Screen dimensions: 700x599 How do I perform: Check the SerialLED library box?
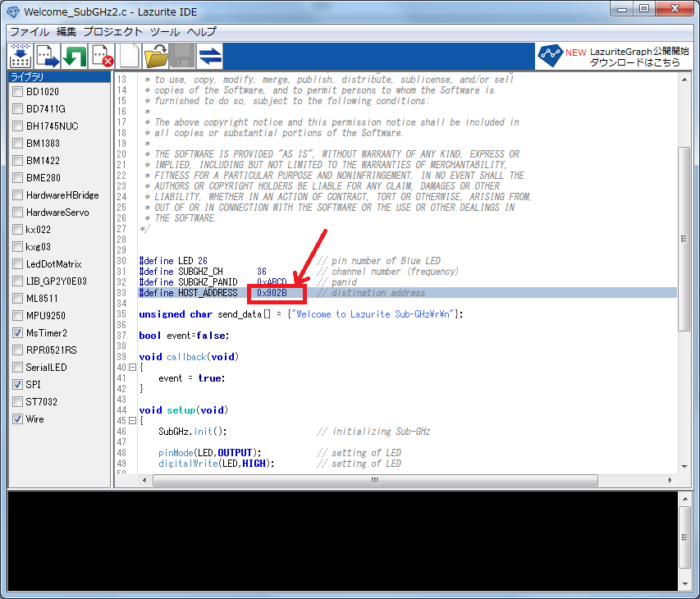tap(17, 368)
